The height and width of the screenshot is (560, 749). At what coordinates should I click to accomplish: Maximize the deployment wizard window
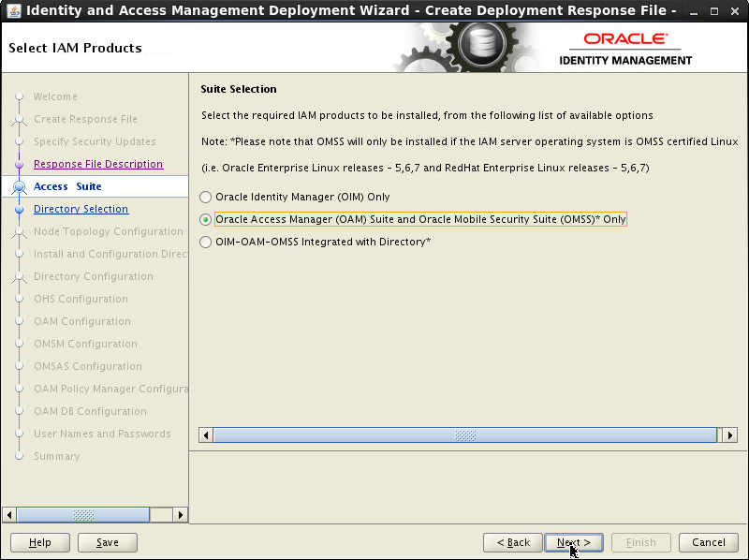click(714, 11)
